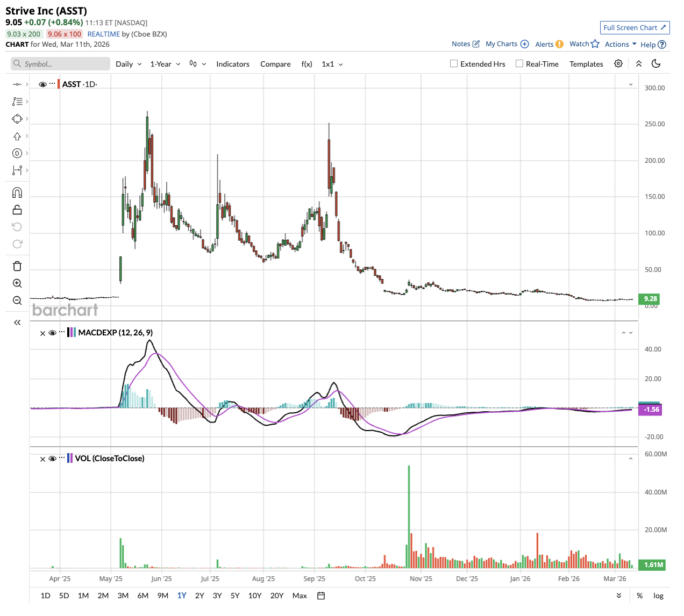
Task: Select the 1D range tab
Action: click(45, 596)
